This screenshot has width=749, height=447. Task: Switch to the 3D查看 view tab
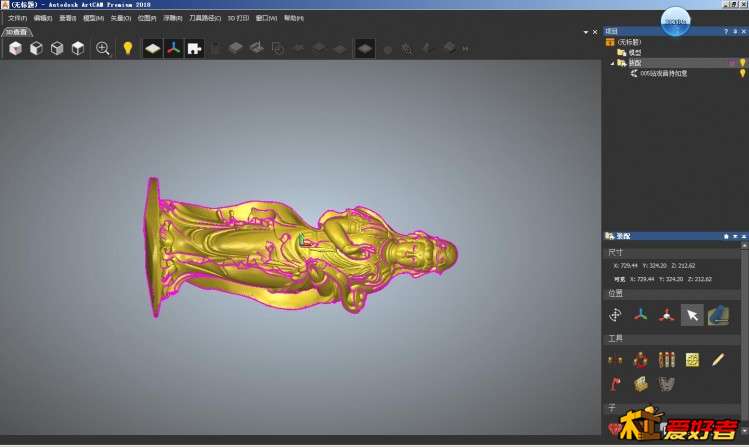17,32
